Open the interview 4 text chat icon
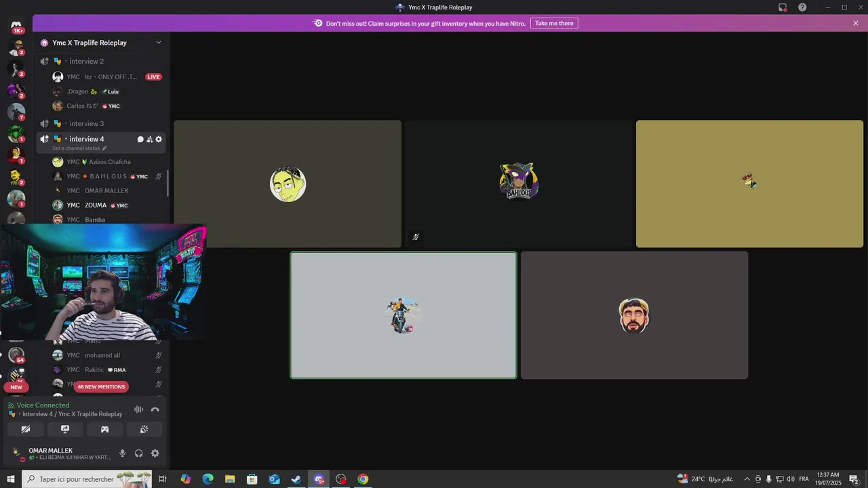Screen dimensions: 868x488 [140, 139]
